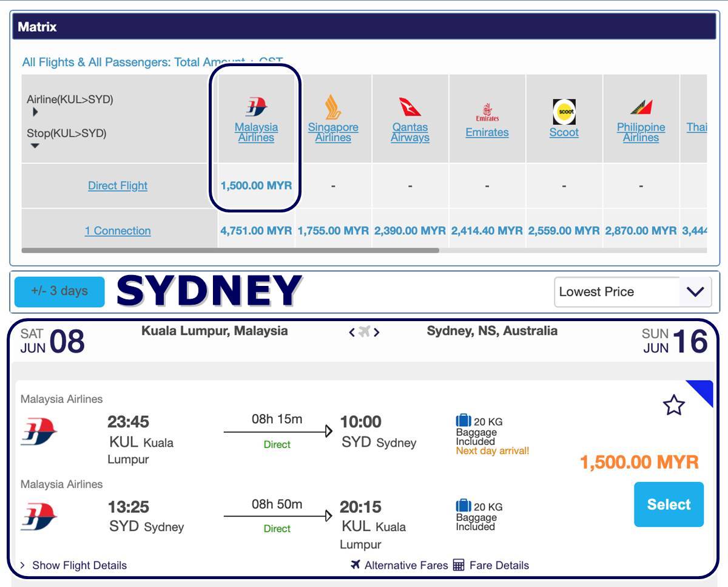Open Qantas Airways link
728x587 pixels.
410,132
